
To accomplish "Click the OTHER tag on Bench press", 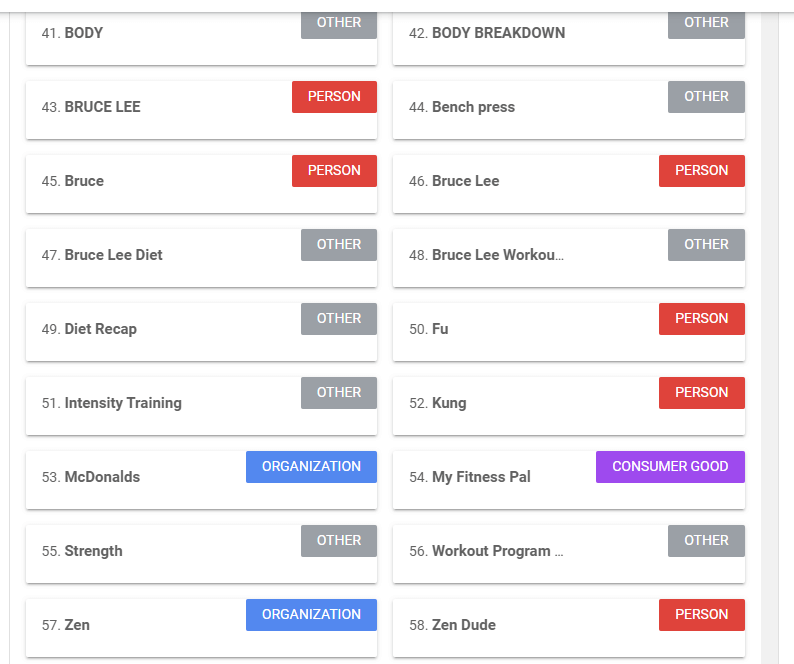I will click(706, 97).
